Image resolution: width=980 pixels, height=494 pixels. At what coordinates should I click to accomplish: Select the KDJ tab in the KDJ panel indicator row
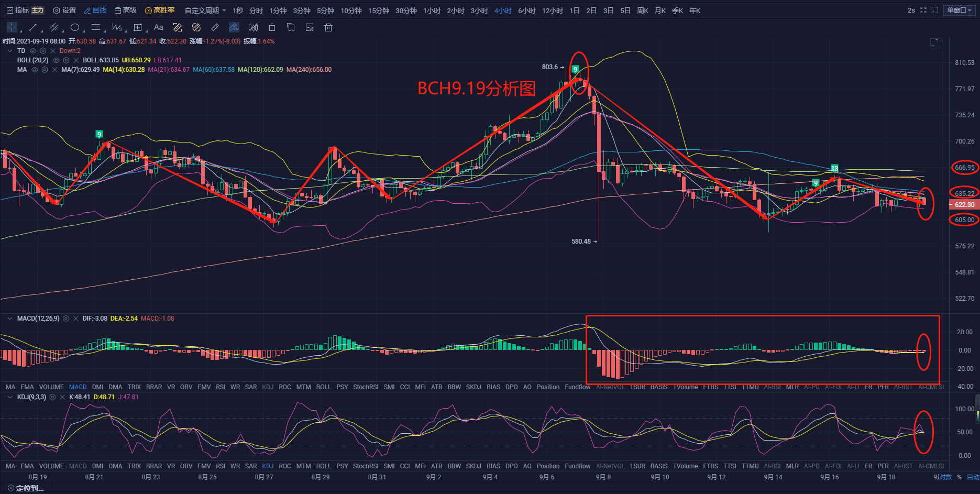(x=268, y=466)
